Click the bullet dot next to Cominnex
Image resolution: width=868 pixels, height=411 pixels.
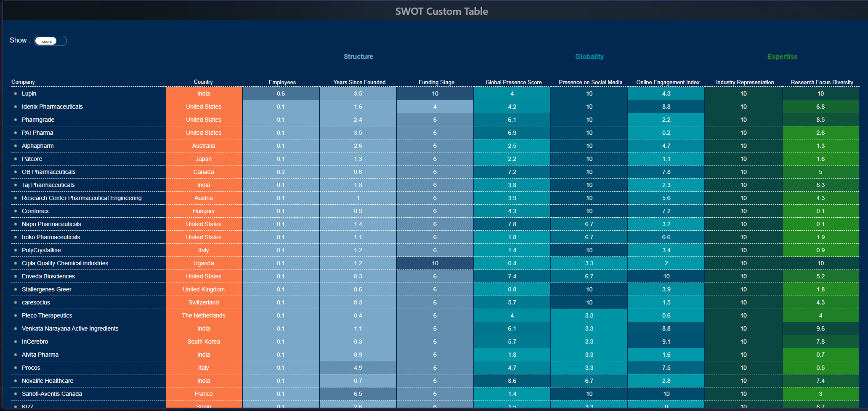16,211
